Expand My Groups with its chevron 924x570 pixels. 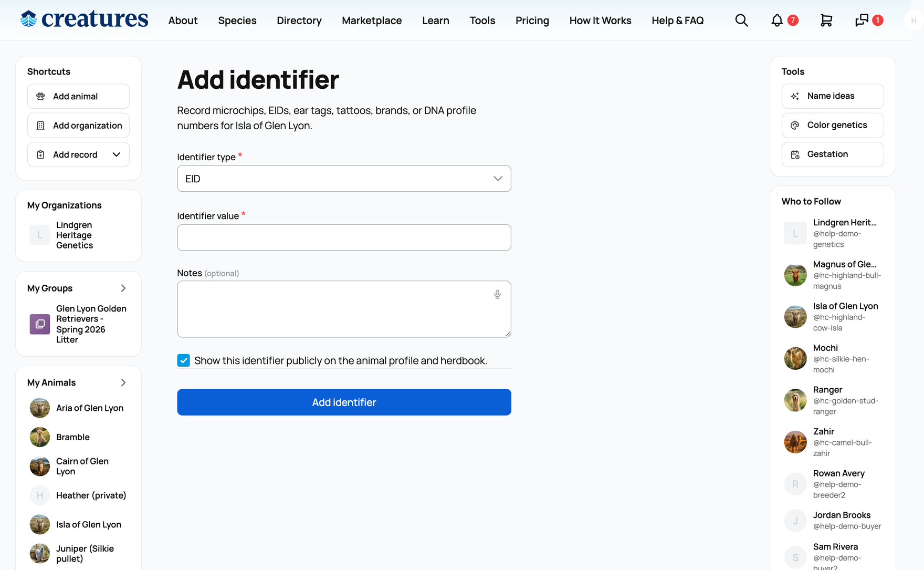tap(123, 288)
